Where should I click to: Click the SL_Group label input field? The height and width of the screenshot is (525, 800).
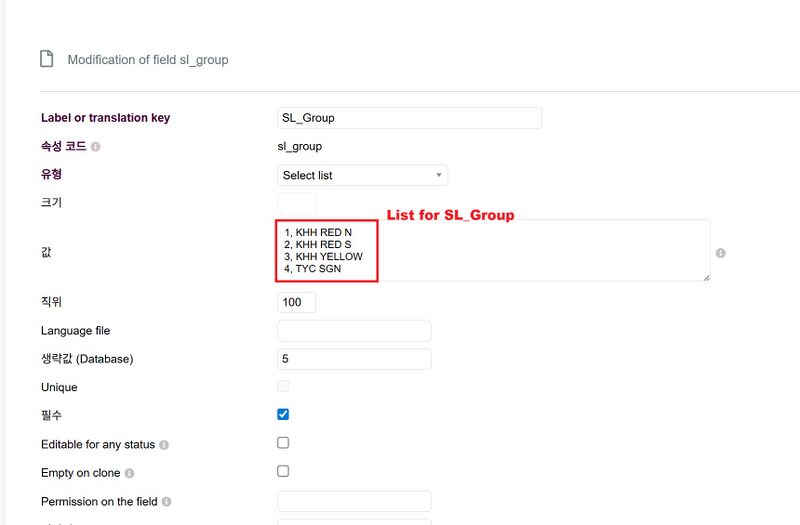coord(409,118)
